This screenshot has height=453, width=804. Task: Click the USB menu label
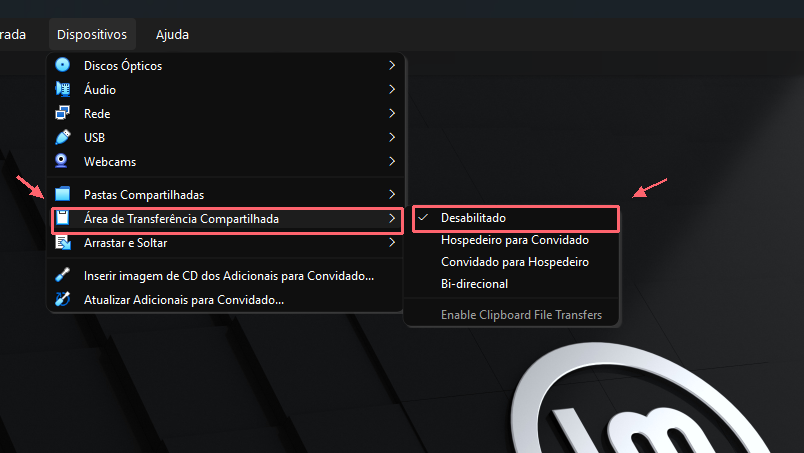[94, 137]
